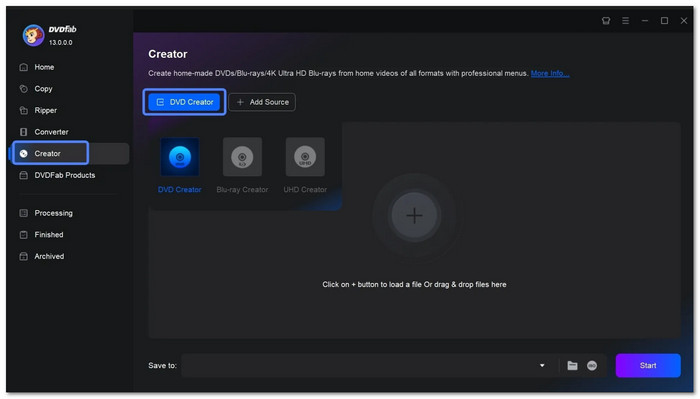Click the Creator page heading
Viewport: 700px width, 399px height.
pos(167,54)
